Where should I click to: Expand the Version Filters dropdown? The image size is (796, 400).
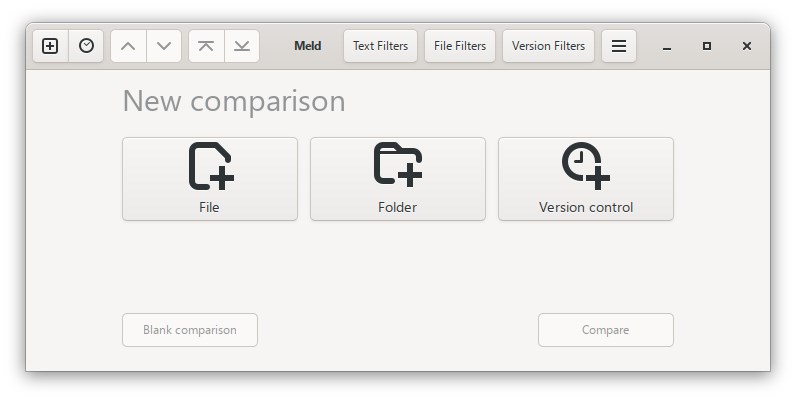[x=548, y=46]
